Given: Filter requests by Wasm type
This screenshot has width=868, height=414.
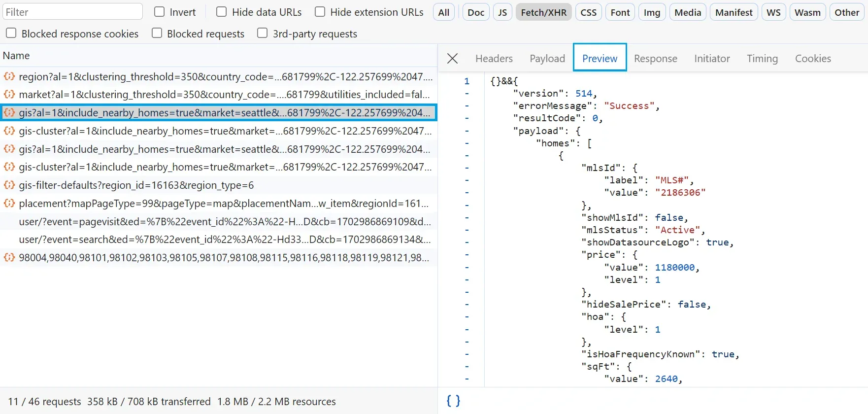Looking at the screenshot, I should 808,12.
